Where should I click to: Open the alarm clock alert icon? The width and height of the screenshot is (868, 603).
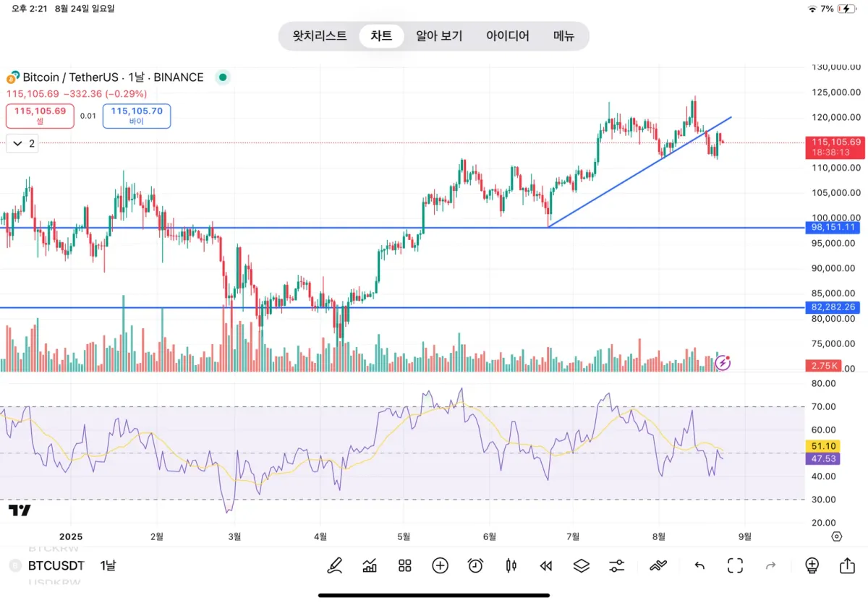coord(475,565)
